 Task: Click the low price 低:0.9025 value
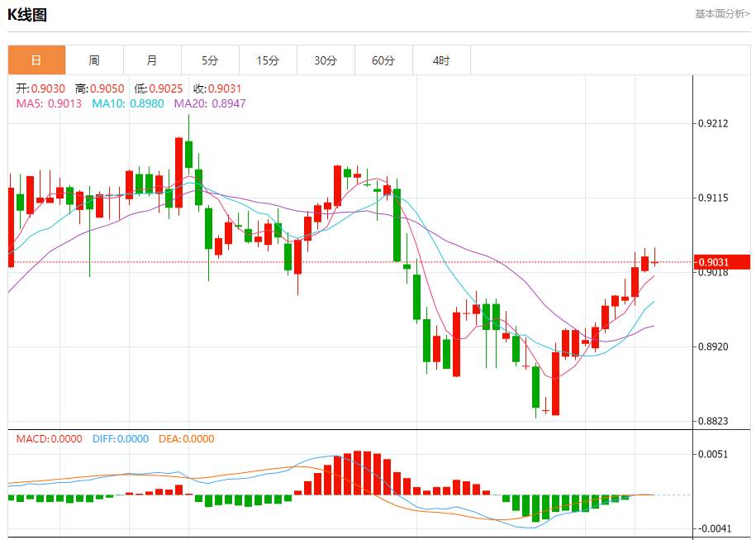pyautogui.click(x=159, y=88)
